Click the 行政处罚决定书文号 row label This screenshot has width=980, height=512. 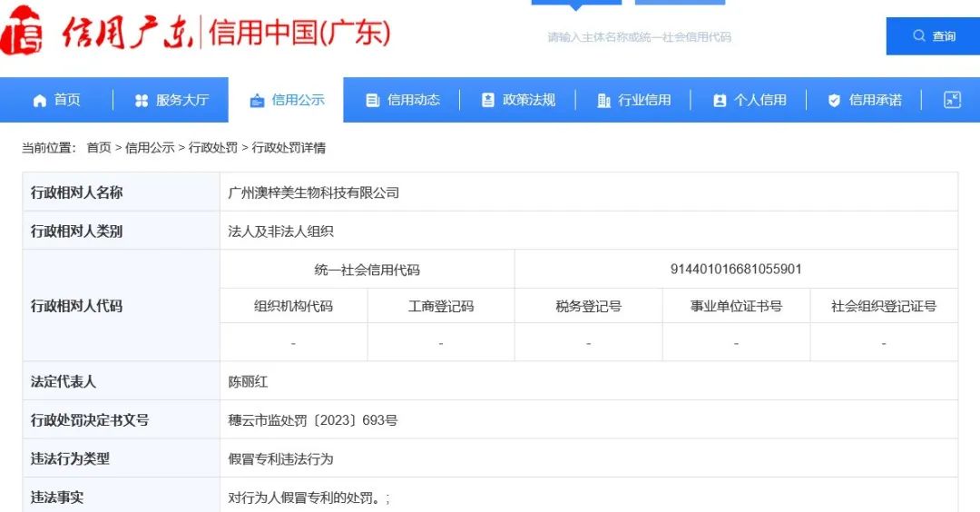click(89, 420)
